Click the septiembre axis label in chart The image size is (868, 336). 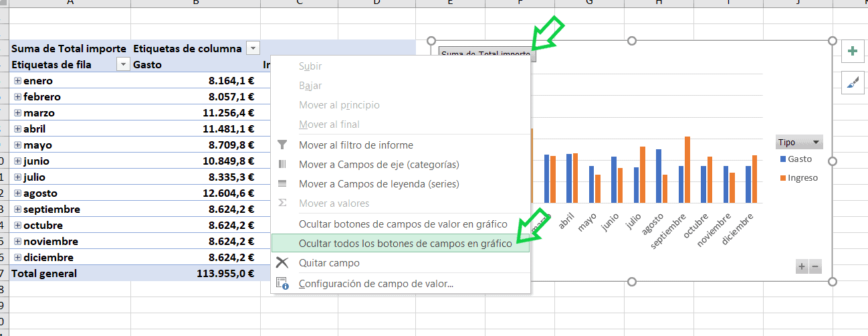(x=669, y=230)
